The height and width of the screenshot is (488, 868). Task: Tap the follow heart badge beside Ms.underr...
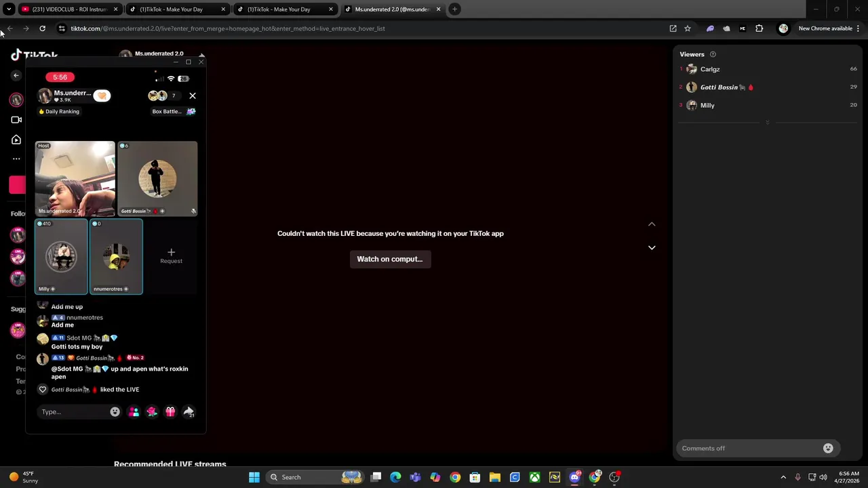tap(102, 96)
